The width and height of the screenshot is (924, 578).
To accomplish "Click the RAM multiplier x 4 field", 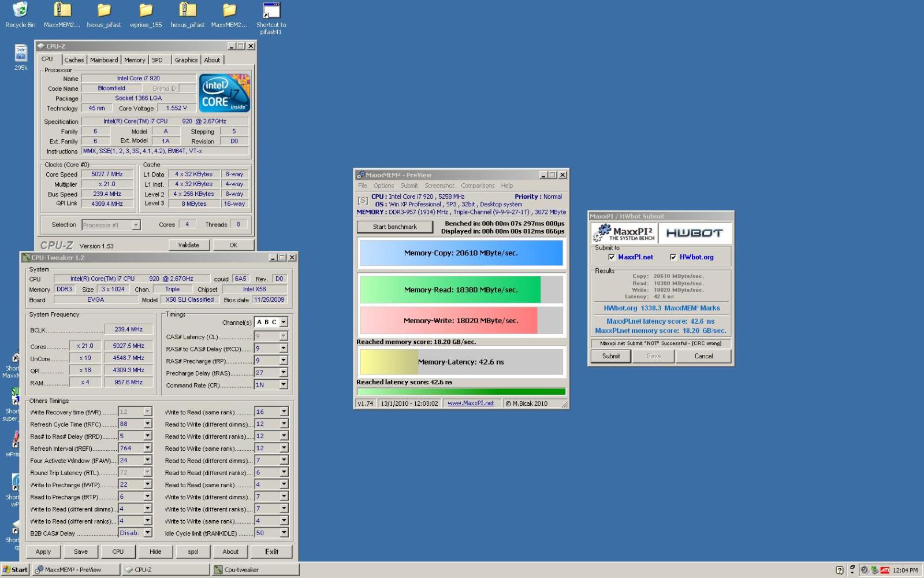I will (x=85, y=382).
